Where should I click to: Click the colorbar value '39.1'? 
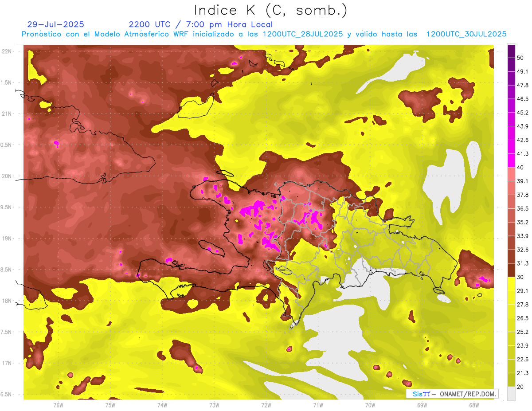tap(523, 181)
